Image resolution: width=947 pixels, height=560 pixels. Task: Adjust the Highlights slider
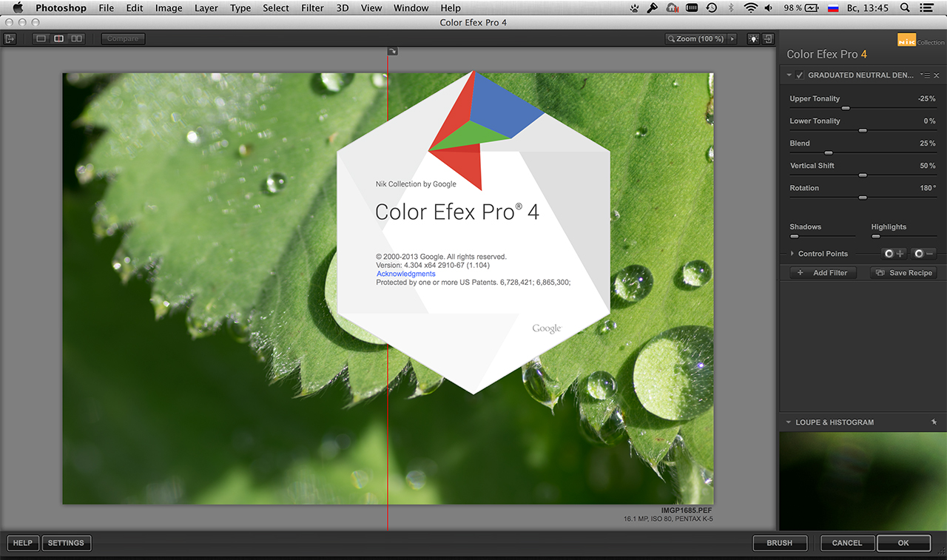876,237
